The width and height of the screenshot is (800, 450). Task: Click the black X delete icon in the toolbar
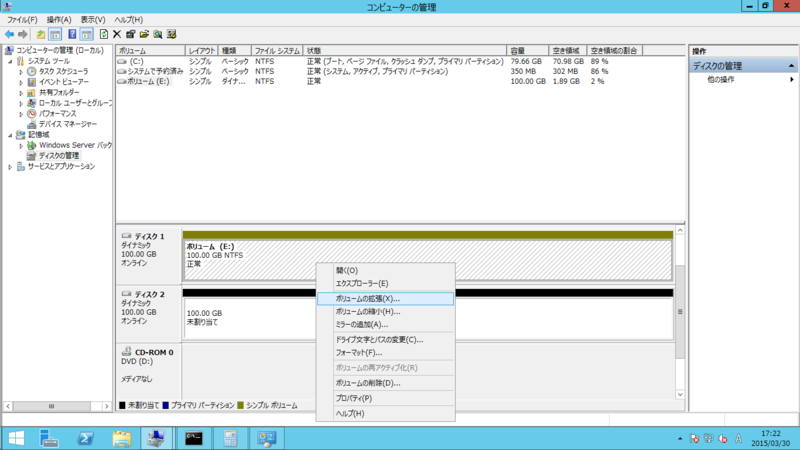117,34
